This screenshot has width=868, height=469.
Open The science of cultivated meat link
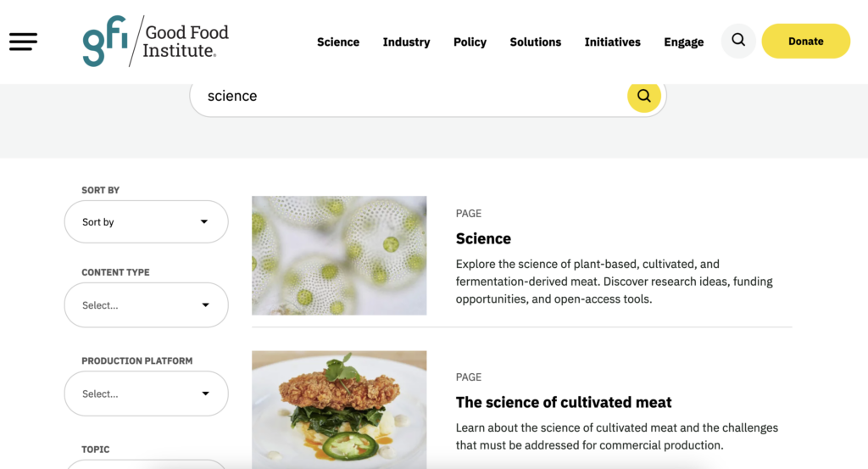564,403
